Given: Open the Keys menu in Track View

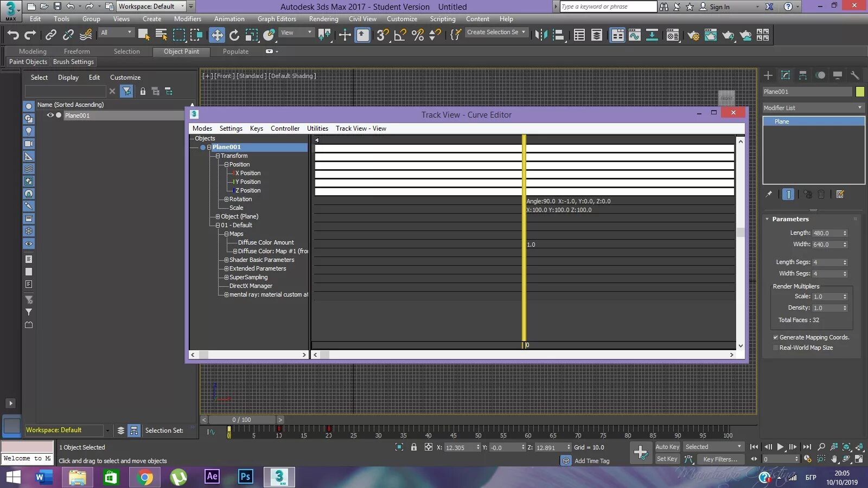Looking at the screenshot, I should [256, 129].
